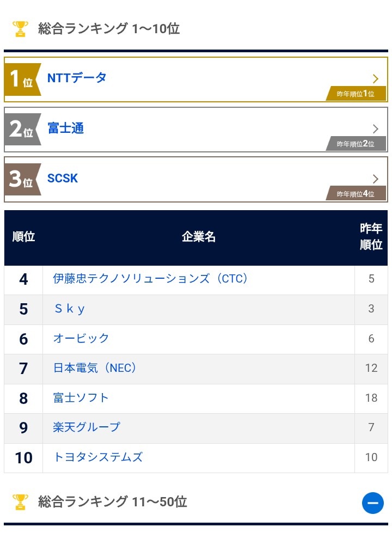This screenshot has width=392, height=533.
Task: Open the トヨタシステムズ company link
Action: click(x=98, y=457)
